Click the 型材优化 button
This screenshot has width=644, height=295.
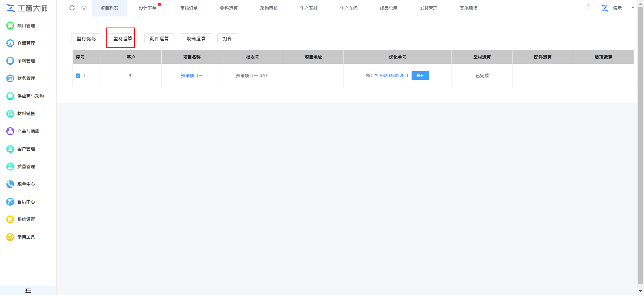pos(86,39)
